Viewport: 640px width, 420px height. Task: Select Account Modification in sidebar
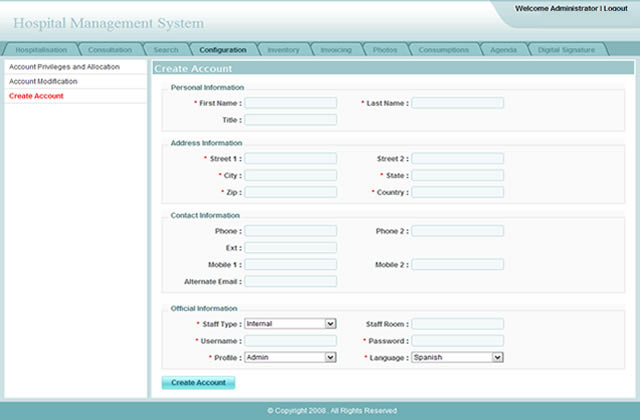pyautogui.click(x=43, y=81)
